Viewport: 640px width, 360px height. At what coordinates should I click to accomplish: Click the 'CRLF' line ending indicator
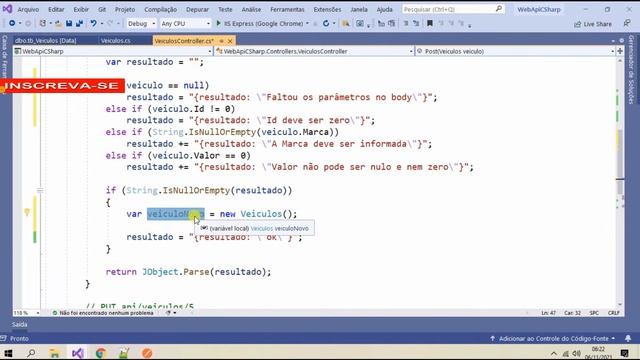pyautogui.click(x=613, y=313)
